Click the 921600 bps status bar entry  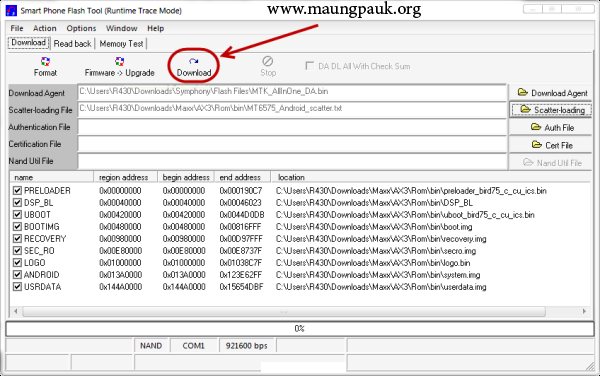pos(247,346)
